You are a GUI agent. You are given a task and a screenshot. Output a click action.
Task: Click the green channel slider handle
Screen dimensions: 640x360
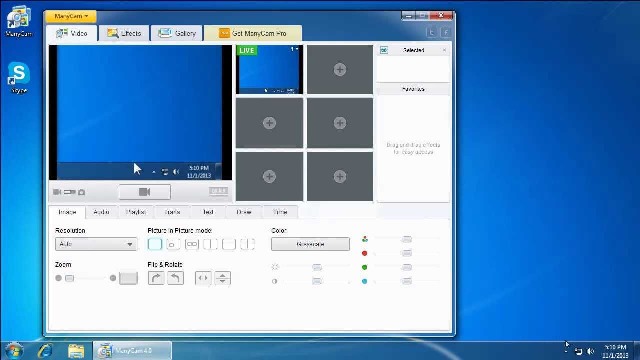[407, 267]
